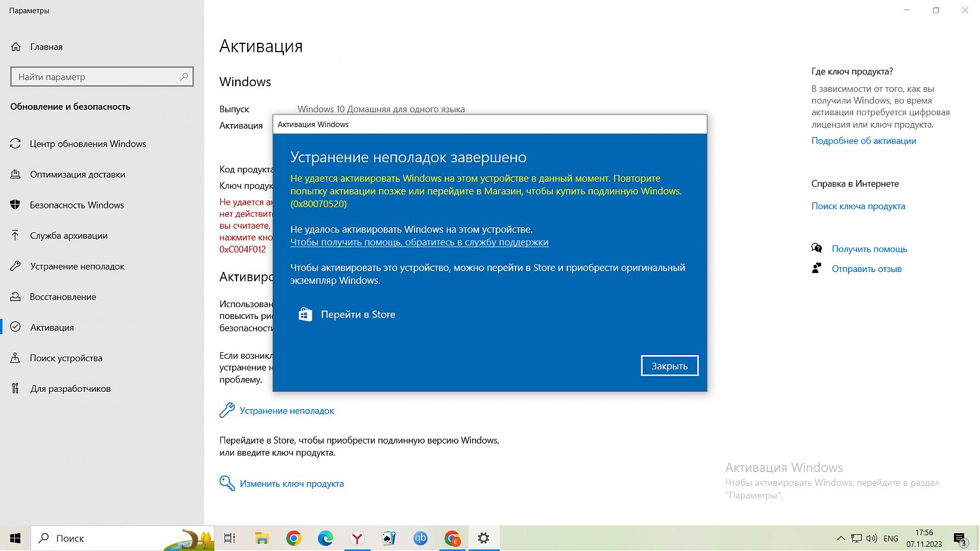Click Поиск ключа продукта link
980x551 pixels.
coord(858,206)
